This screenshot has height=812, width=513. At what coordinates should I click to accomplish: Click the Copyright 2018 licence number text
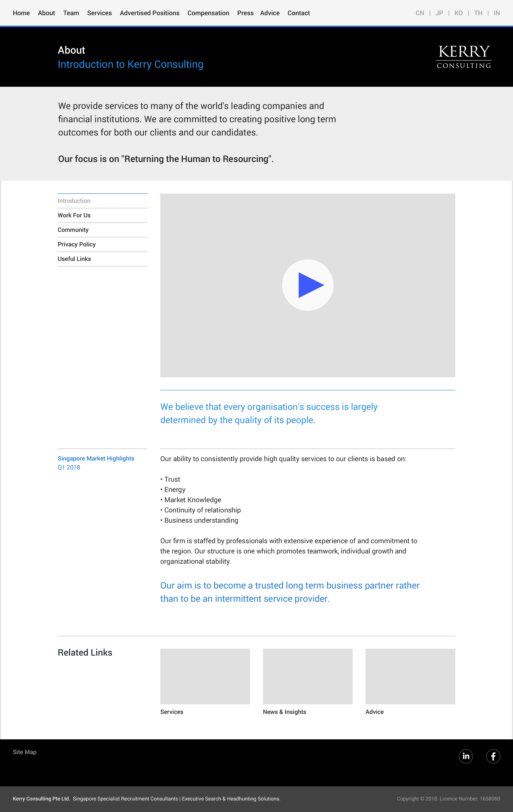pos(448,799)
